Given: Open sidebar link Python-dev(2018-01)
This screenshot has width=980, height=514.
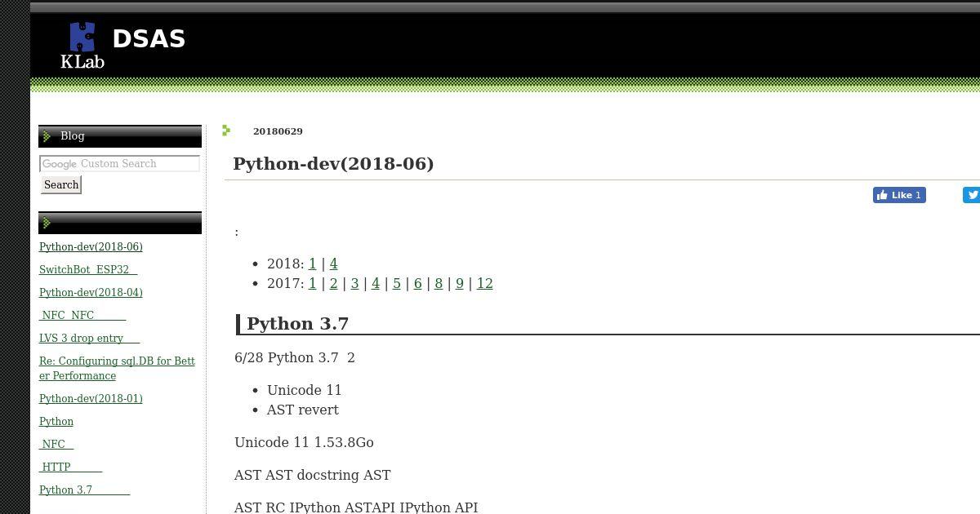Looking at the screenshot, I should click(91, 399).
